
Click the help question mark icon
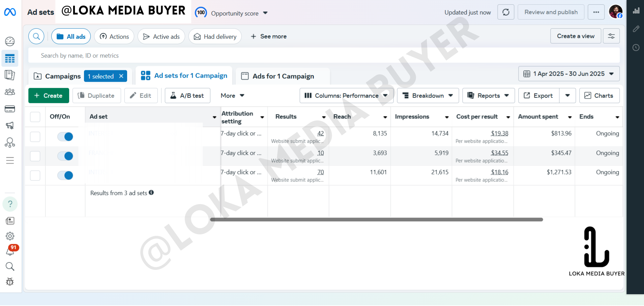(10, 204)
